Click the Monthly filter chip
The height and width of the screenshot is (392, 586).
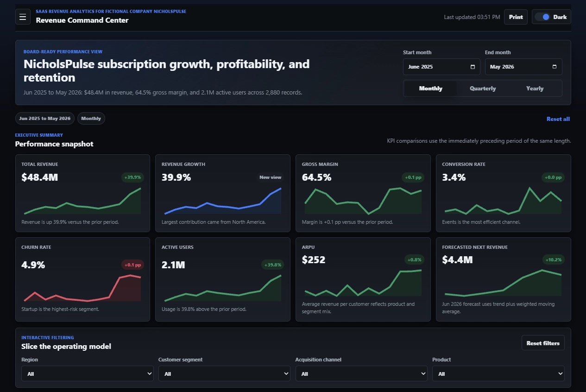pyautogui.click(x=91, y=119)
